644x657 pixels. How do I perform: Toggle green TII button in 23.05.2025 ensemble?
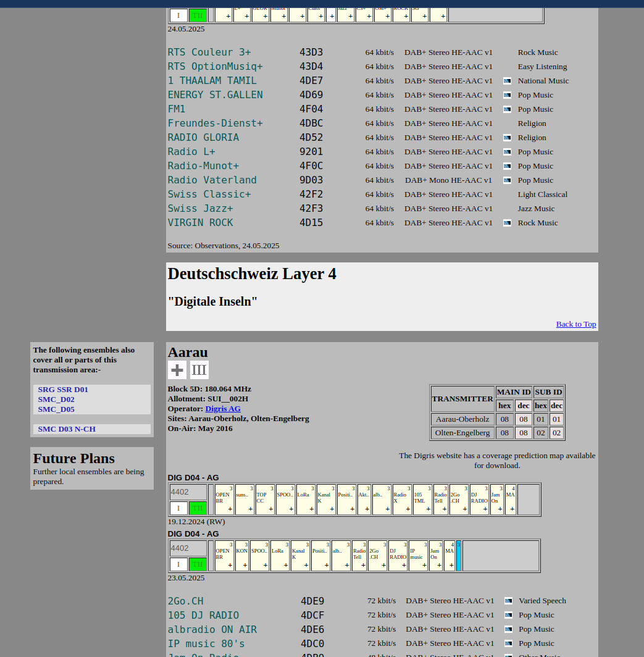(198, 564)
